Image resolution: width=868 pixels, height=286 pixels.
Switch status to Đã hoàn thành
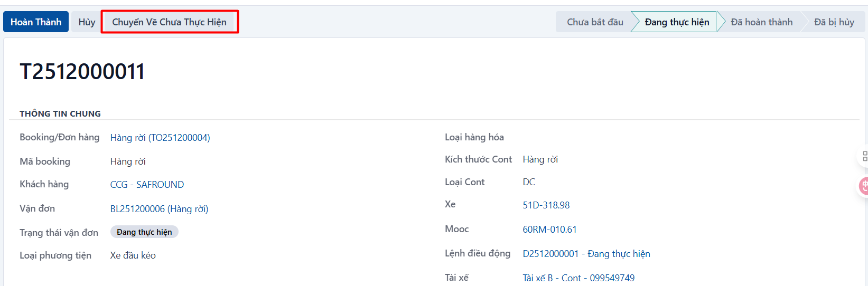click(x=761, y=22)
